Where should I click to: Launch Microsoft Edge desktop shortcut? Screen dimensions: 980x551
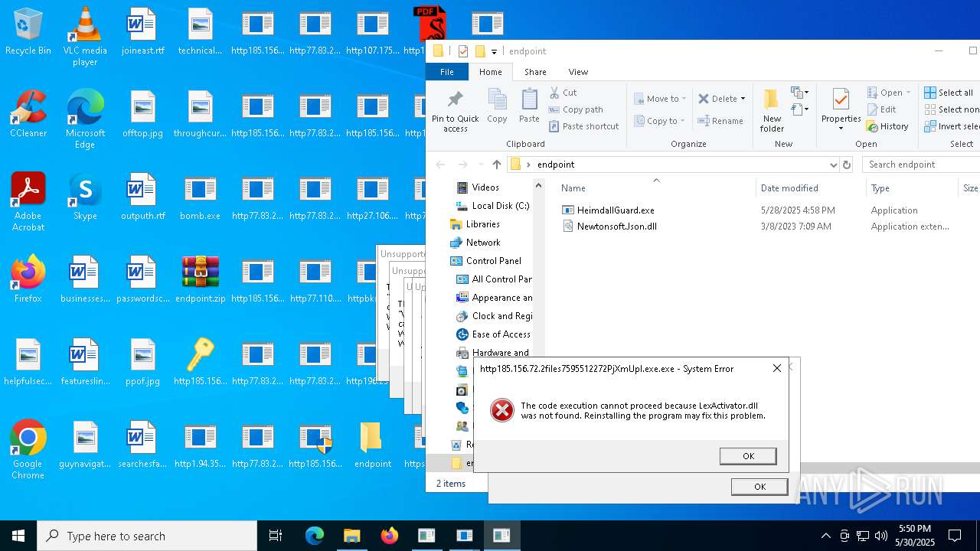pos(85,119)
